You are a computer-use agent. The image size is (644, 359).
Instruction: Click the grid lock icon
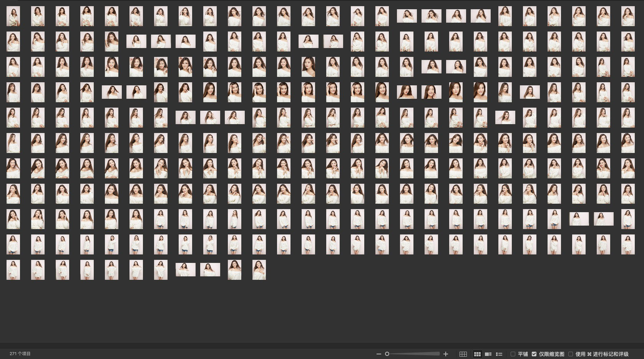coord(463,354)
